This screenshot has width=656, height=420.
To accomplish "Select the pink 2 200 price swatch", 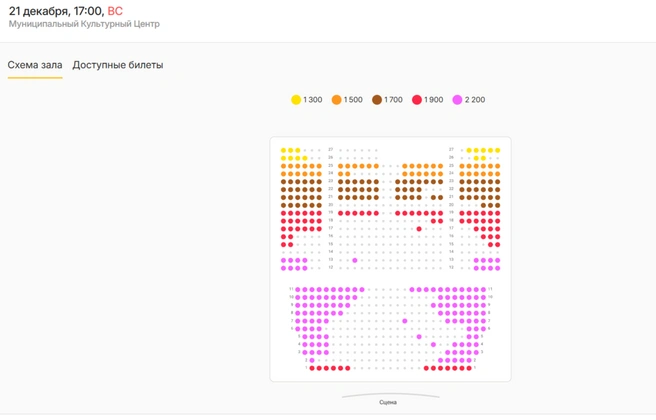I will (458, 100).
